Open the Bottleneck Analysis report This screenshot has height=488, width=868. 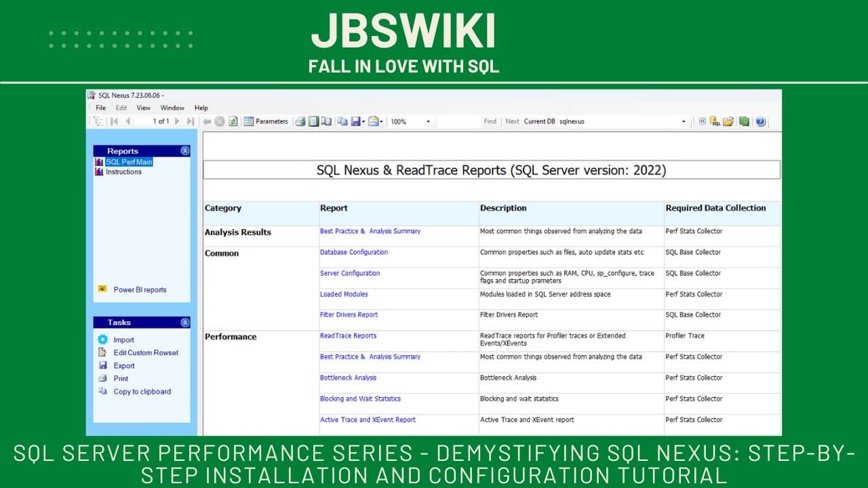[x=348, y=378]
